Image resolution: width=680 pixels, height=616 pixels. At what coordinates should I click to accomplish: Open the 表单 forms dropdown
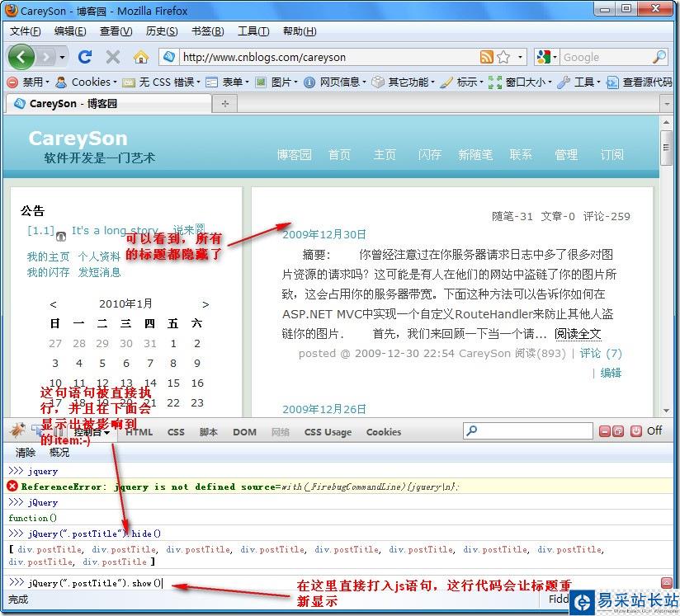pyautogui.click(x=227, y=82)
